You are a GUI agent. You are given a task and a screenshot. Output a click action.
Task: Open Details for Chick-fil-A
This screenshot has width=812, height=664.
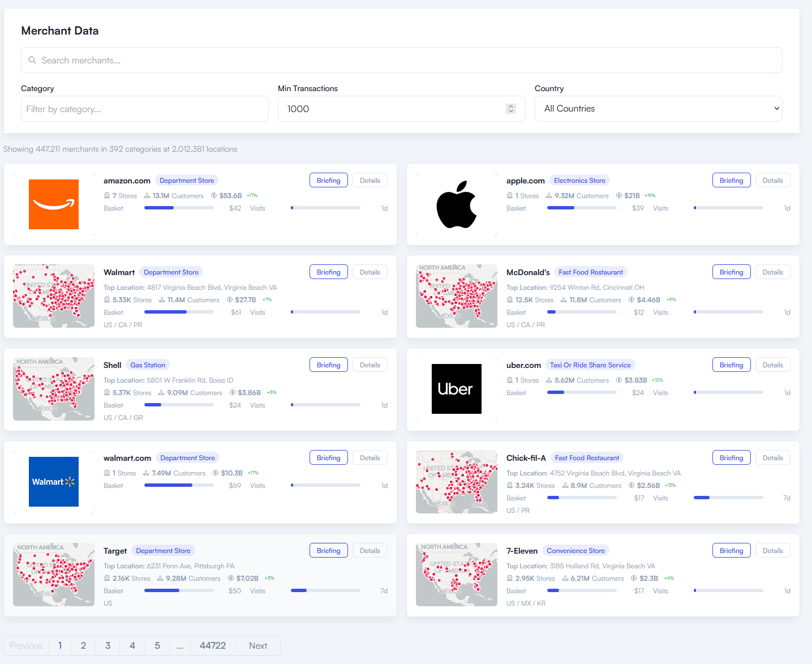point(773,458)
